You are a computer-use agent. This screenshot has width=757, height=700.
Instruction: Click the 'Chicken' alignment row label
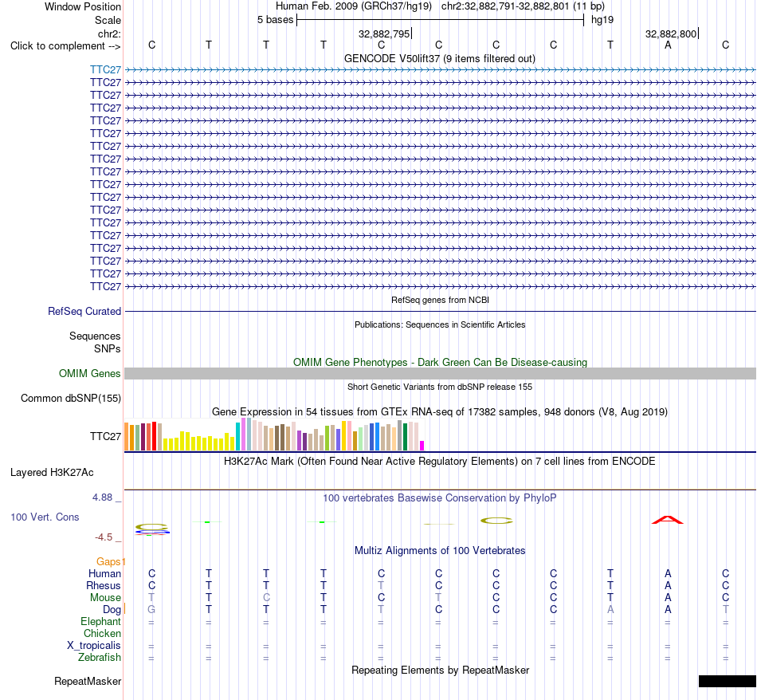[x=102, y=633]
